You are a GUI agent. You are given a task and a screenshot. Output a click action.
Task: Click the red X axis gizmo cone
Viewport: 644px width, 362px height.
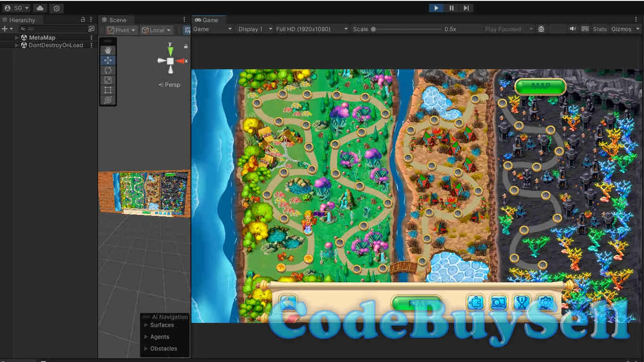(180, 61)
